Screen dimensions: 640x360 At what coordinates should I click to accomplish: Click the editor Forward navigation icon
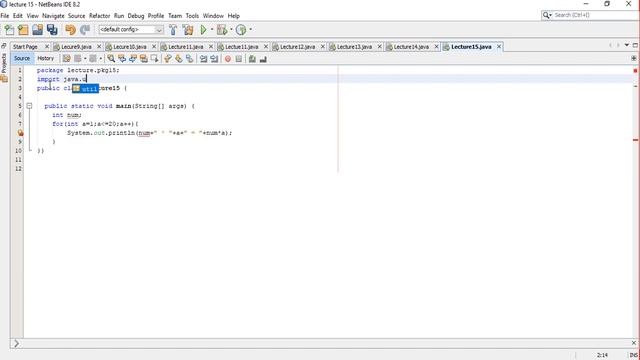93,59
